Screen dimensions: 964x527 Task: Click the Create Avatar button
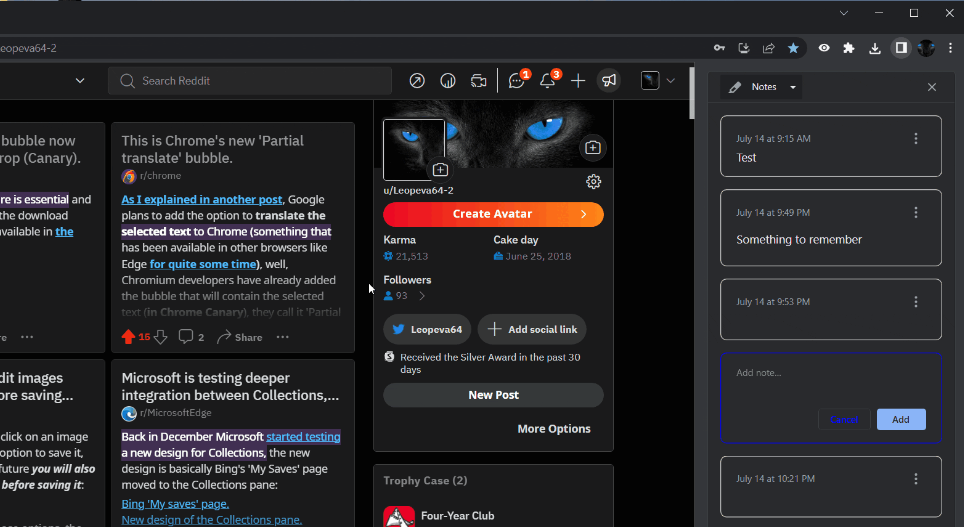click(493, 214)
